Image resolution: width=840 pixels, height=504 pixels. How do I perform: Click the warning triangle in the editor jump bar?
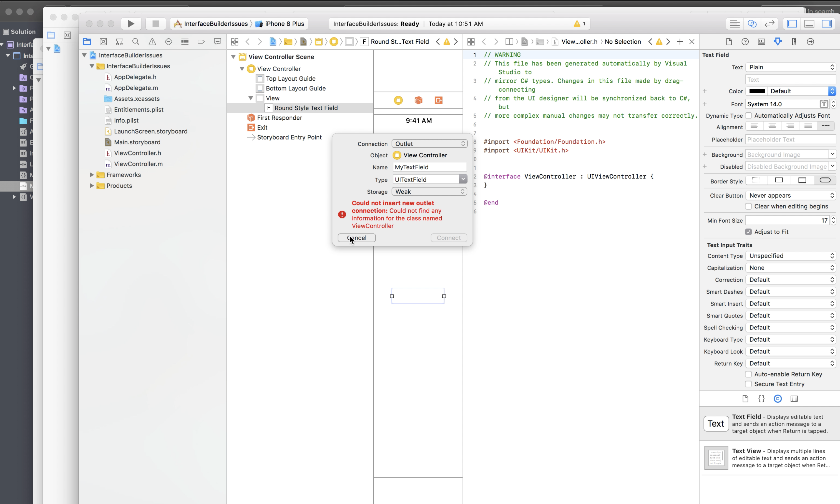(447, 41)
